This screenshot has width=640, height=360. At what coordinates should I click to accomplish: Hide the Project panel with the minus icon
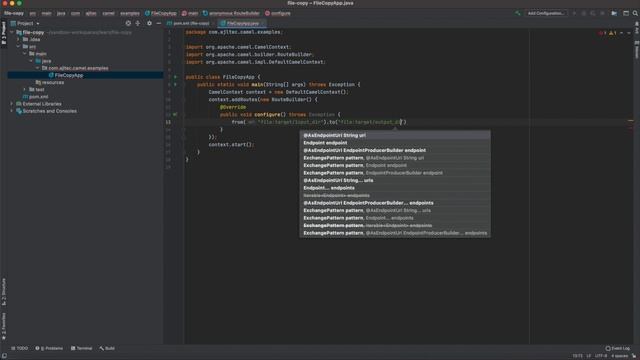[158, 23]
